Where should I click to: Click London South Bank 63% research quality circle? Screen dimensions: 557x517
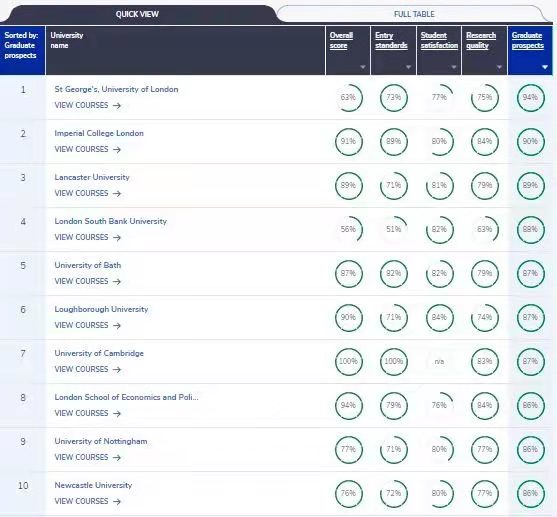(485, 230)
